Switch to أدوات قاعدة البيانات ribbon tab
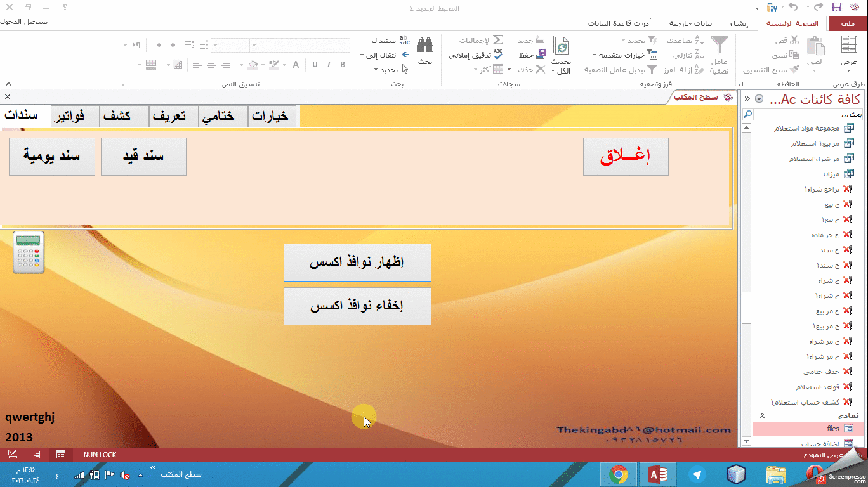 click(619, 23)
